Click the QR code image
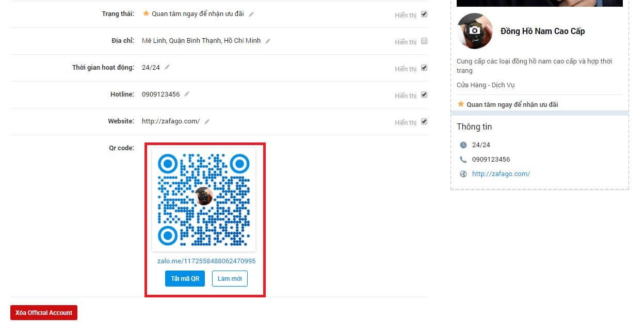The image size is (644, 333). [204, 199]
